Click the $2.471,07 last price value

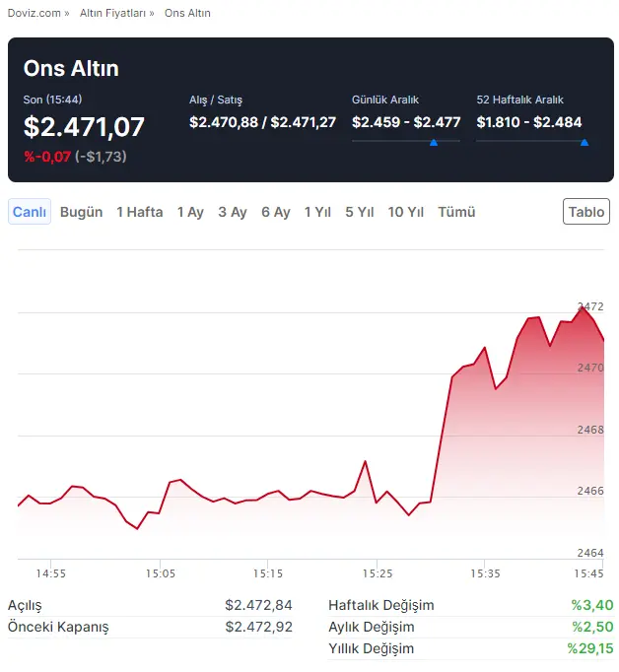click(84, 127)
